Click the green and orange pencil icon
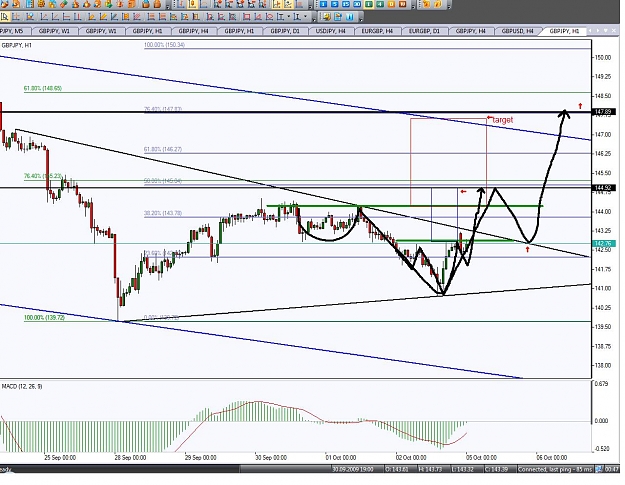Screen dimensions: 625x485 (63, 4)
